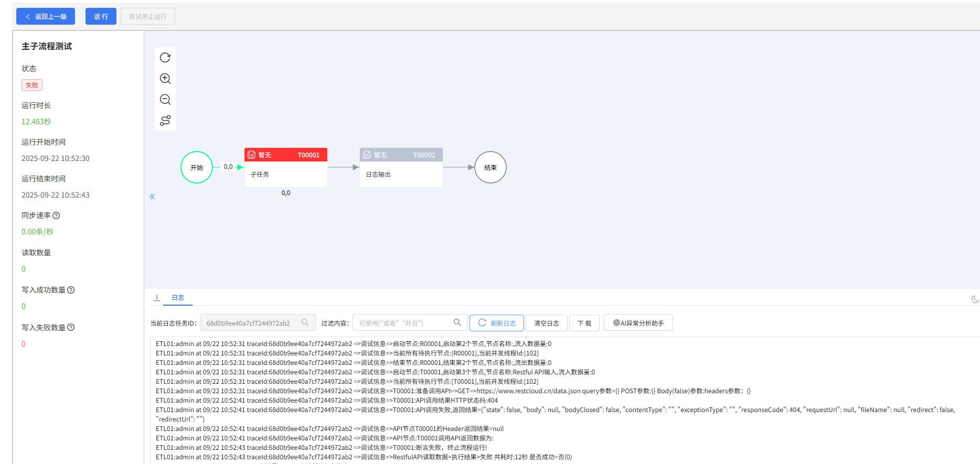Zoom out on the flow canvas
The image size is (980, 464).
point(165,100)
